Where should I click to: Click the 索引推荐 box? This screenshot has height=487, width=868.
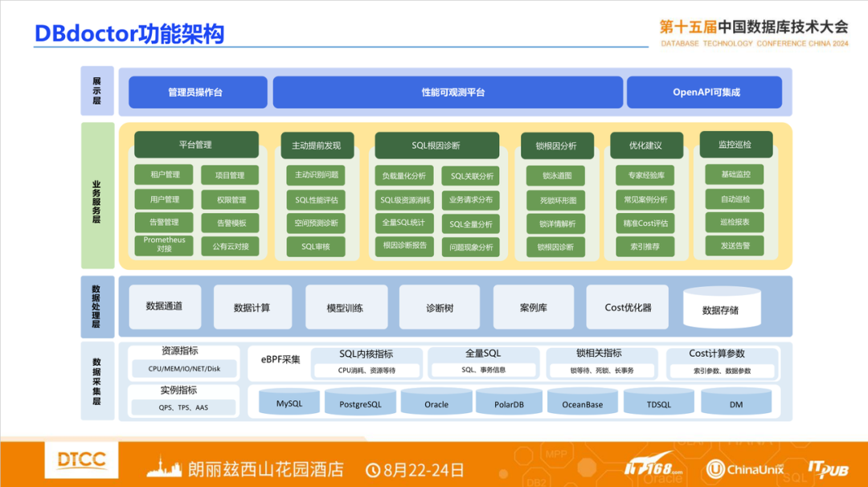coord(645,247)
